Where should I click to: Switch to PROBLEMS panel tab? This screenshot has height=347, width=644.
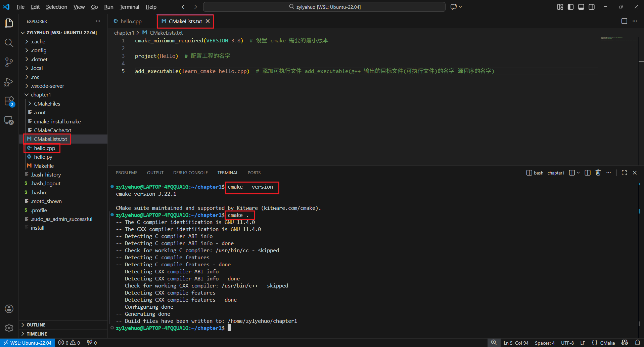click(127, 172)
